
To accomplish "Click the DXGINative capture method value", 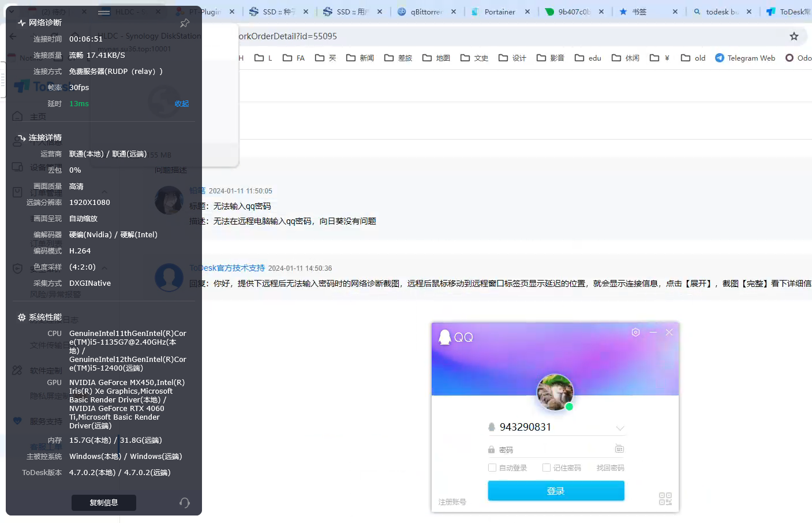I will tap(90, 283).
